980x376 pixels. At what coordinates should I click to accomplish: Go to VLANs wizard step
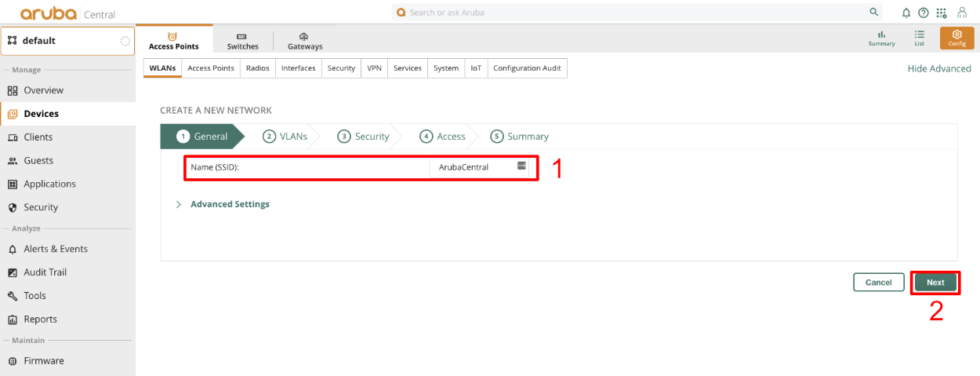click(285, 137)
